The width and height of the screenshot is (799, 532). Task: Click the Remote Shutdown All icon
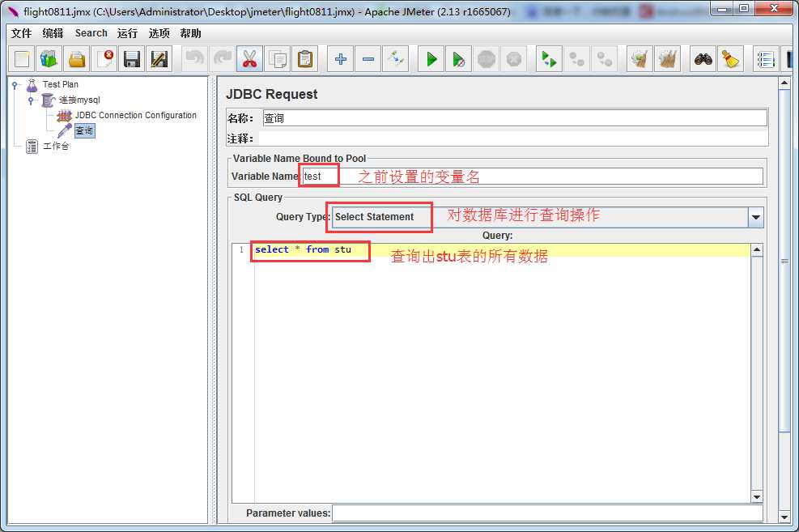tap(605, 60)
